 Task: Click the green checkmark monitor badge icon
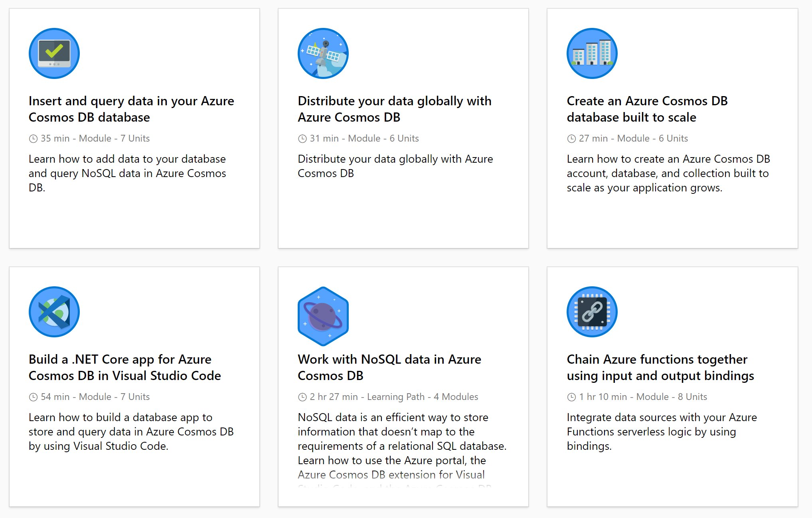click(x=54, y=53)
